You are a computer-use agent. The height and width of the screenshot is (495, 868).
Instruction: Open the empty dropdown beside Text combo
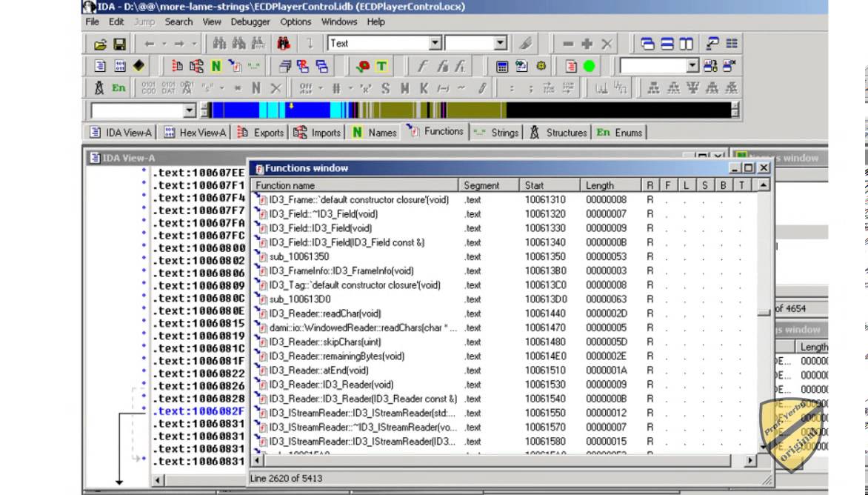click(x=501, y=43)
